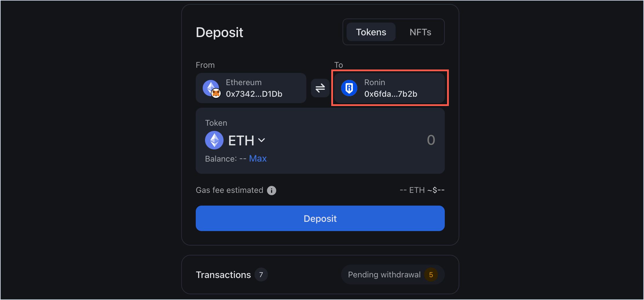Click the Ronin shield logo icon
644x300 pixels.
350,88
